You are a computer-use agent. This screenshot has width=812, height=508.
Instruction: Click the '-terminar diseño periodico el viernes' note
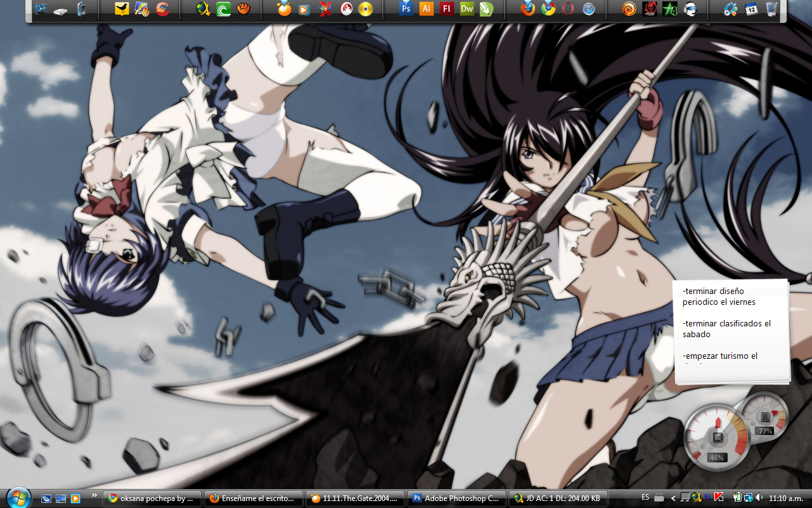click(719, 297)
